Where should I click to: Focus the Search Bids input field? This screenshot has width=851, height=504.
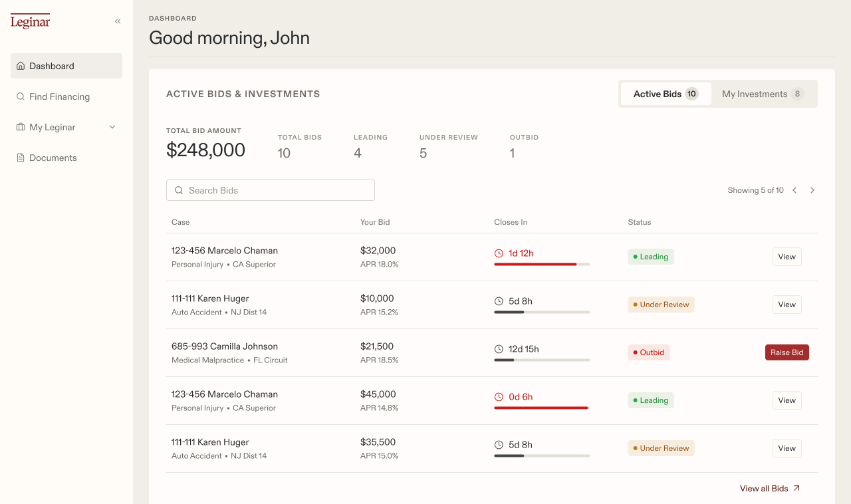tap(271, 190)
